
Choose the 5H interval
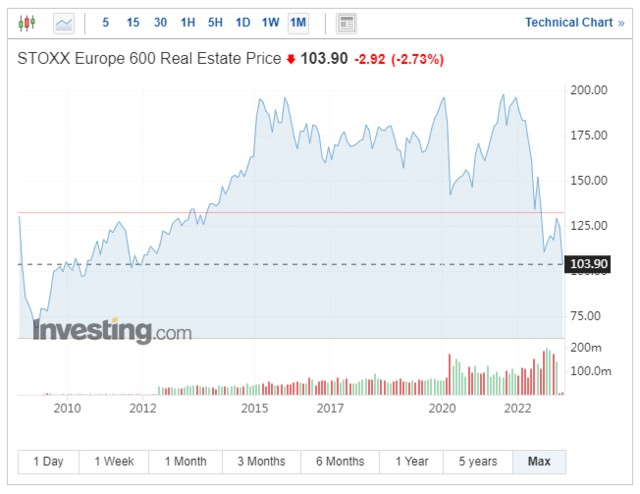tap(215, 22)
